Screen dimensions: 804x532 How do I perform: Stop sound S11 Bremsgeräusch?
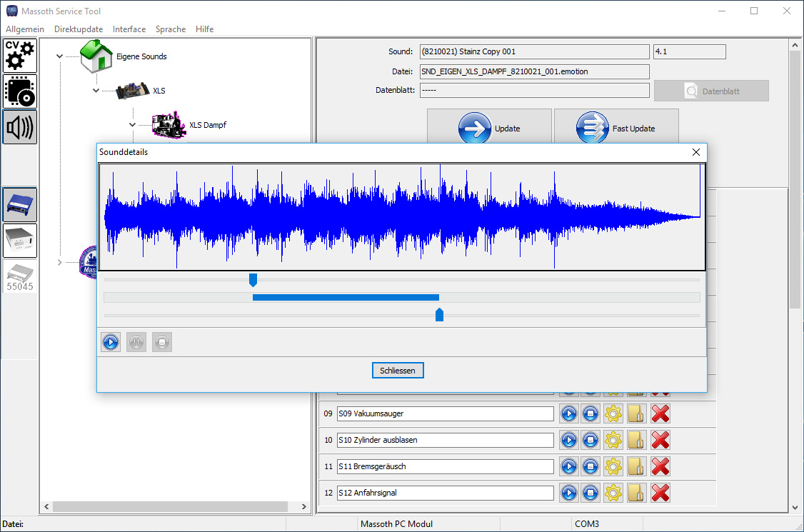(x=591, y=466)
